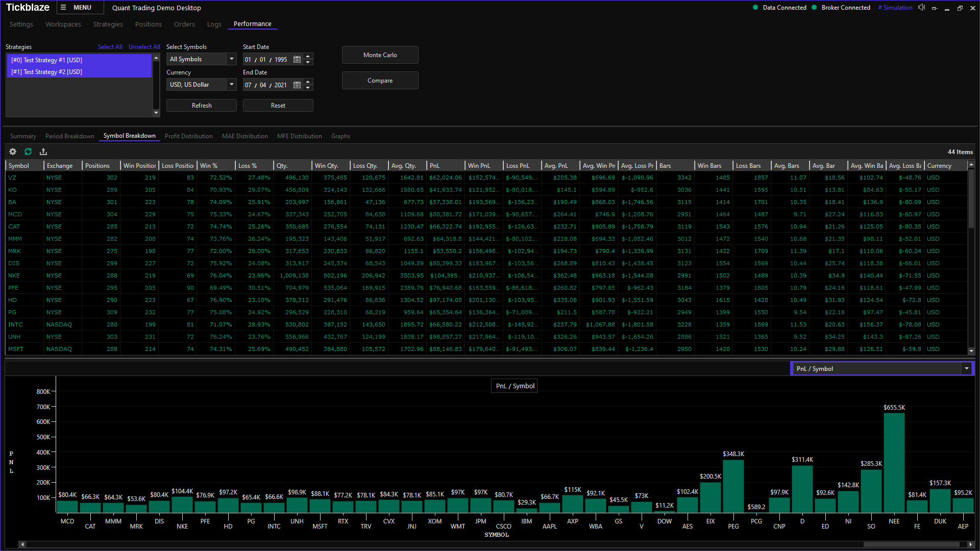Click the Unselect All link
This screenshot has width=980, height=551.
pyautogui.click(x=144, y=47)
